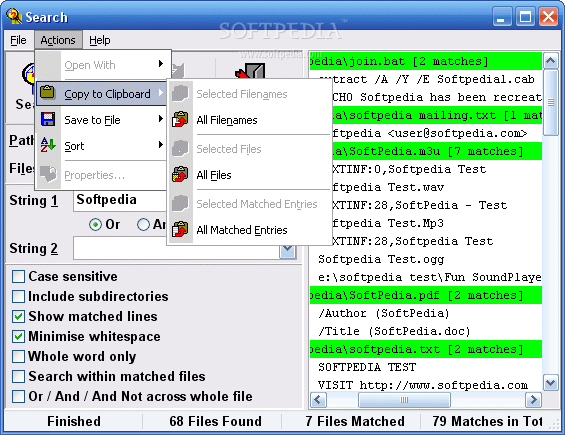This screenshot has height=435, width=565.
Task: Click '68 Files Found' in status bar
Action: (215, 421)
